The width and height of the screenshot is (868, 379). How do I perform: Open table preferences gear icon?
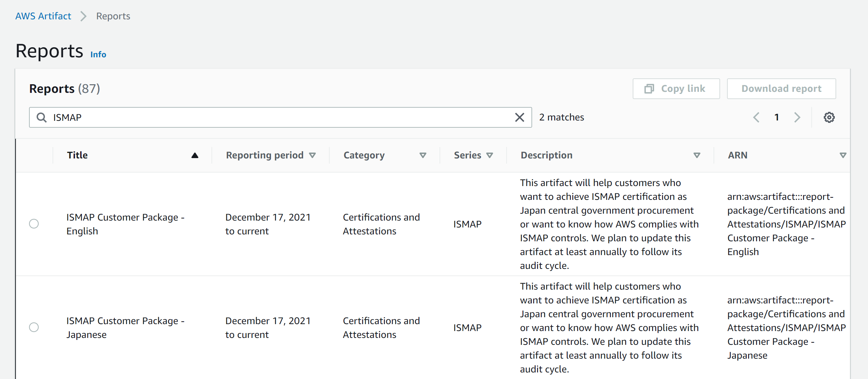click(x=829, y=117)
